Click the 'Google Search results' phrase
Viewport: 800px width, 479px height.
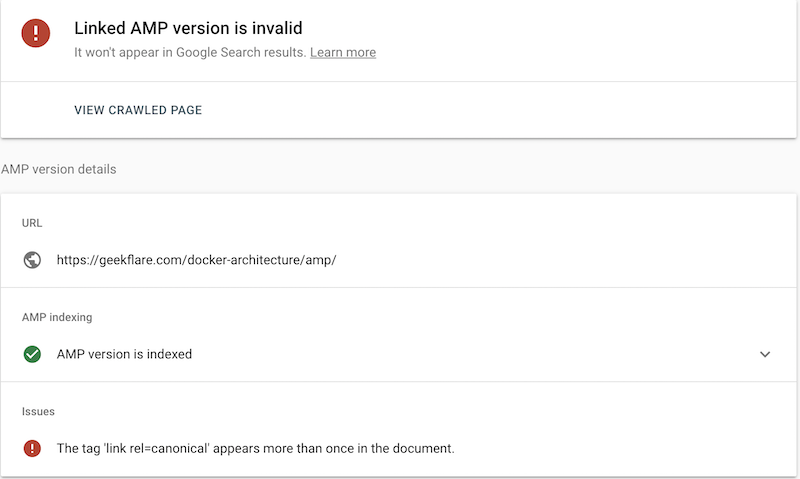[240, 52]
